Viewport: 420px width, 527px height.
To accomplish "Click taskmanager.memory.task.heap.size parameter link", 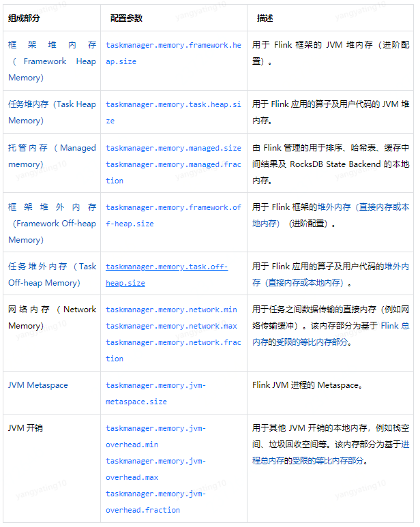I will tap(173, 112).
